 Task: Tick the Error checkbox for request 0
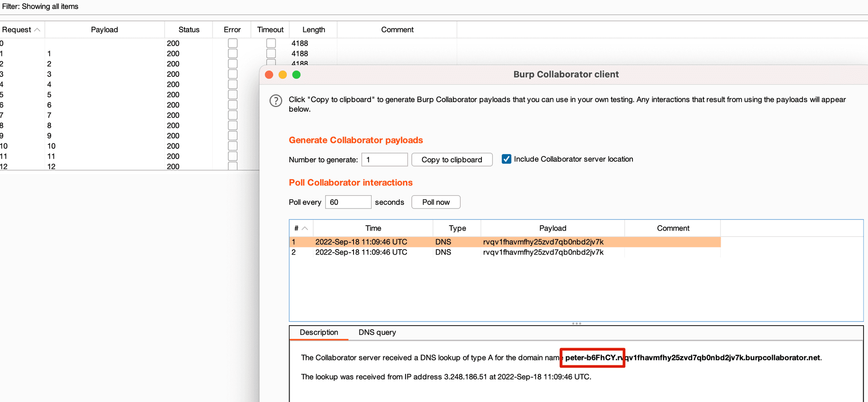233,43
